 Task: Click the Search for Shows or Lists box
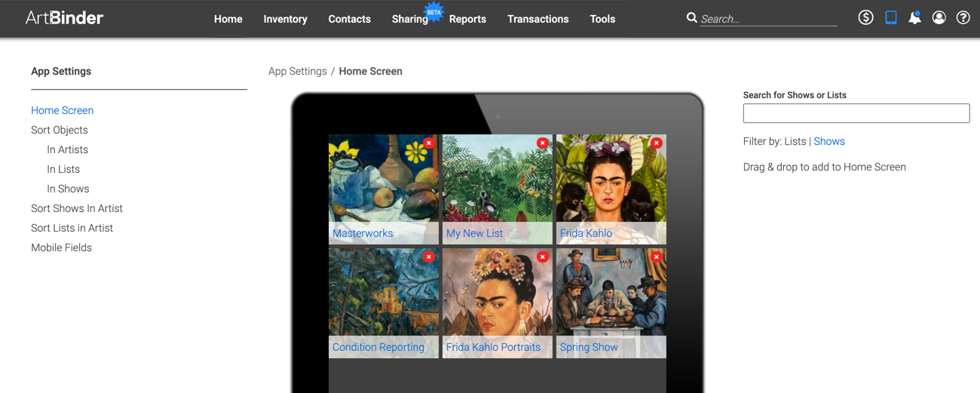[x=856, y=113]
